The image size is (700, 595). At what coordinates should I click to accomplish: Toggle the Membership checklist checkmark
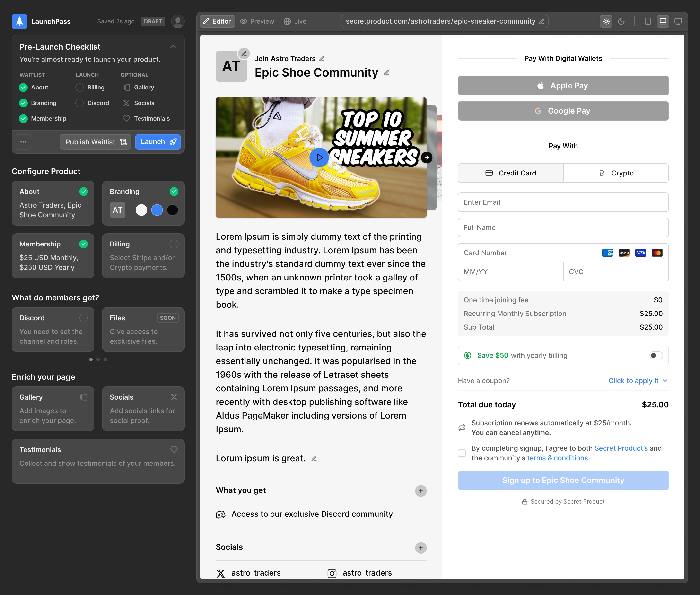point(23,119)
